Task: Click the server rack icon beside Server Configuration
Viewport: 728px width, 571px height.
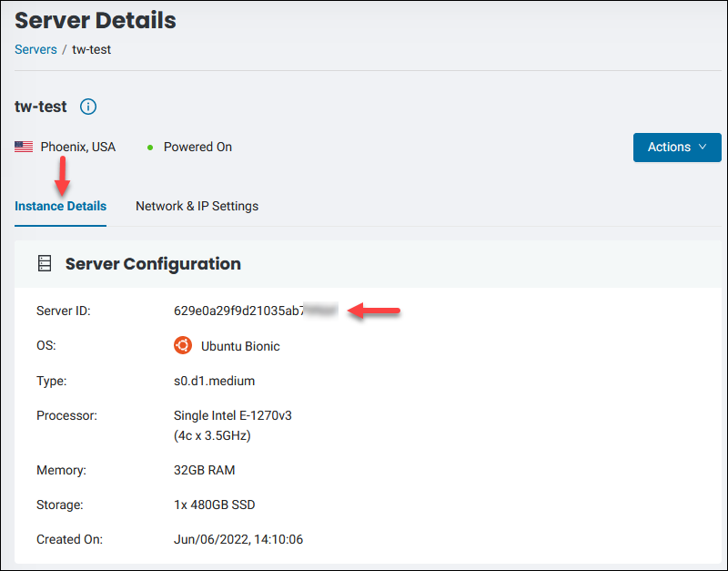Action: tap(45, 263)
